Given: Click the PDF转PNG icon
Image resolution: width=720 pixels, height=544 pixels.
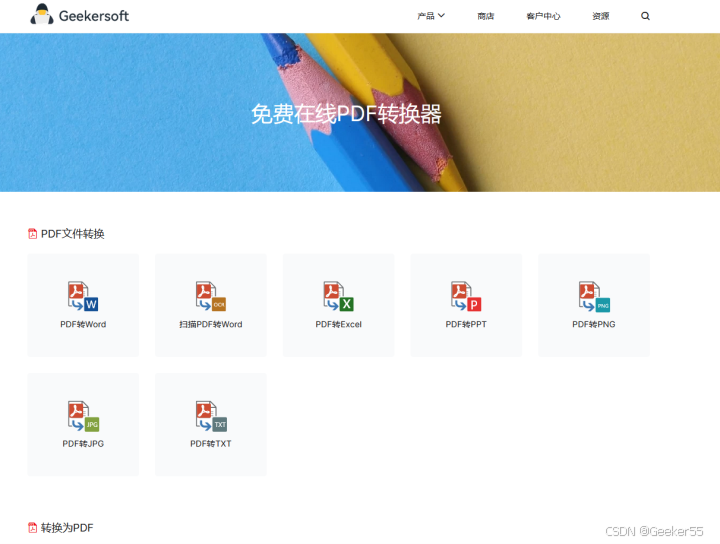Looking at the screenshot, I should point(594,297).
